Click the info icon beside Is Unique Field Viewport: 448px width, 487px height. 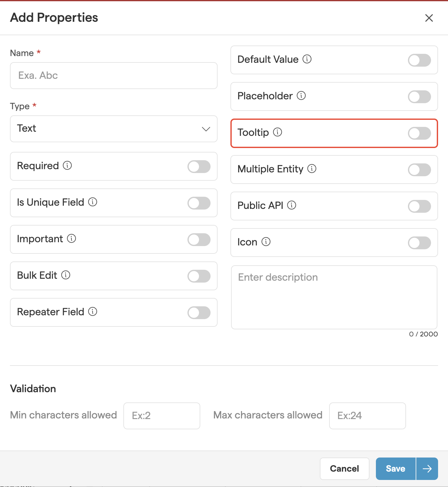tap(93, 202)
